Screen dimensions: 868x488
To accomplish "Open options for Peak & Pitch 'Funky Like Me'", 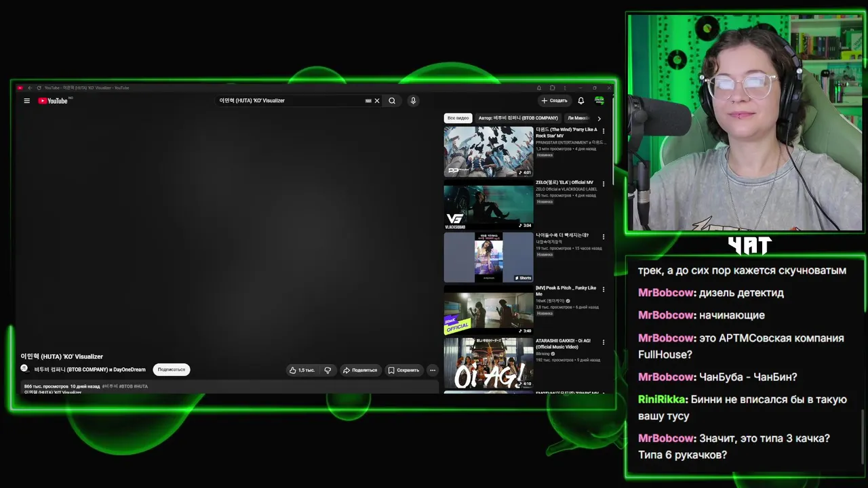I will point(604,289).
